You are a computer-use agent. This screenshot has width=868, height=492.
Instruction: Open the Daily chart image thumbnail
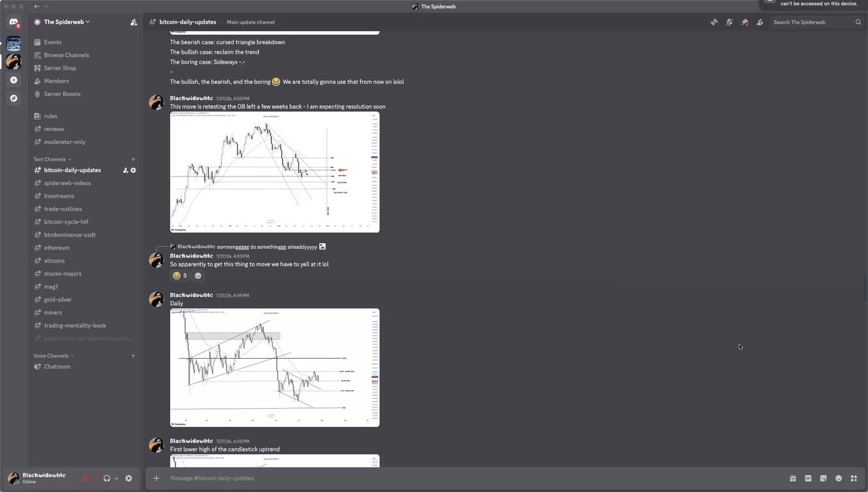[275, 368]
